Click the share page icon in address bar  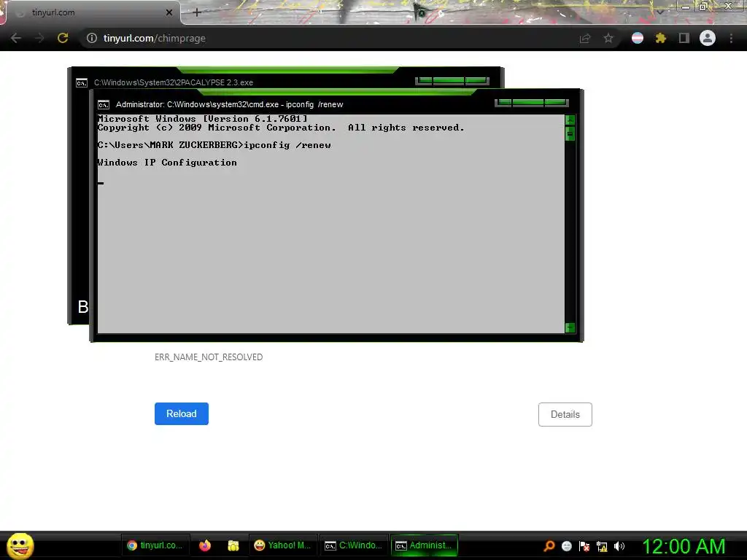(585, 38)
